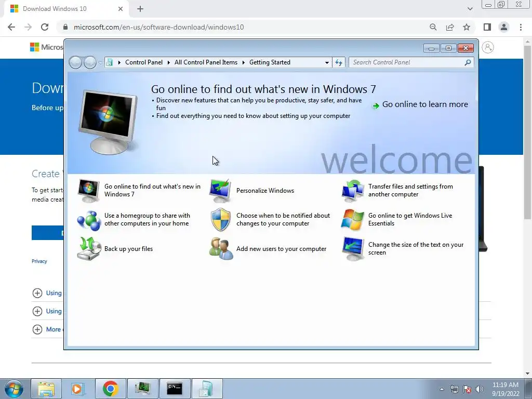532x399 pixels.
Task: Click the taskbar clock and date
Action: [x=506, y=389]
